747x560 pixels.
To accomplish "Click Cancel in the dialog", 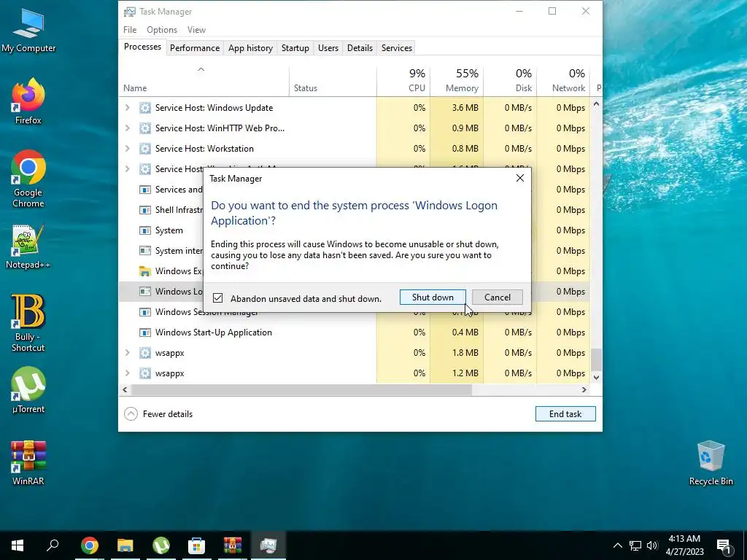I will [x=498, y=297].
